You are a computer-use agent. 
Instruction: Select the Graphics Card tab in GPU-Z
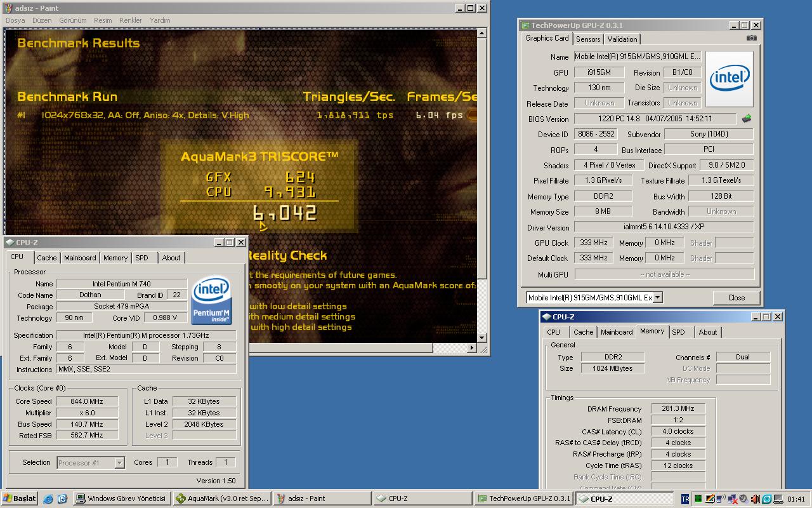547,38
